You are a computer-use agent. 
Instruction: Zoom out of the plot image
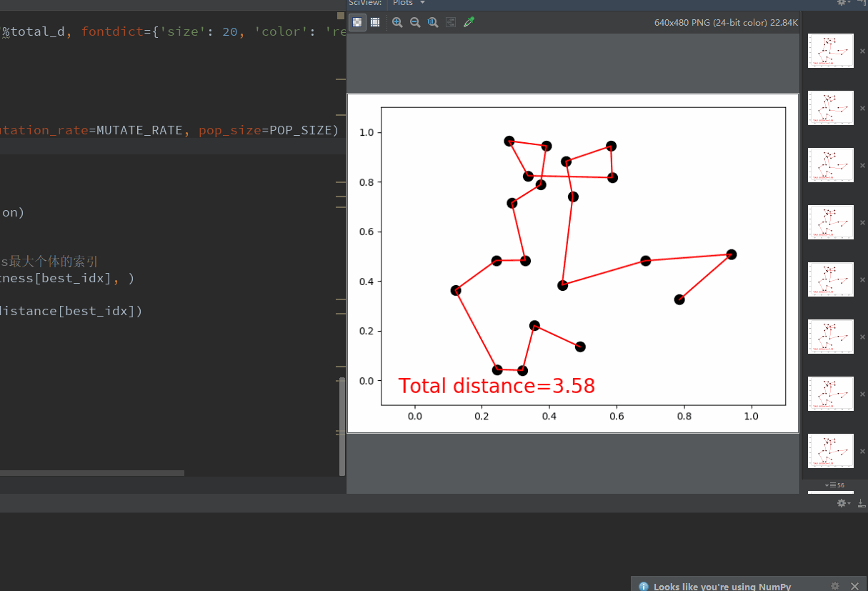(415, 23)
